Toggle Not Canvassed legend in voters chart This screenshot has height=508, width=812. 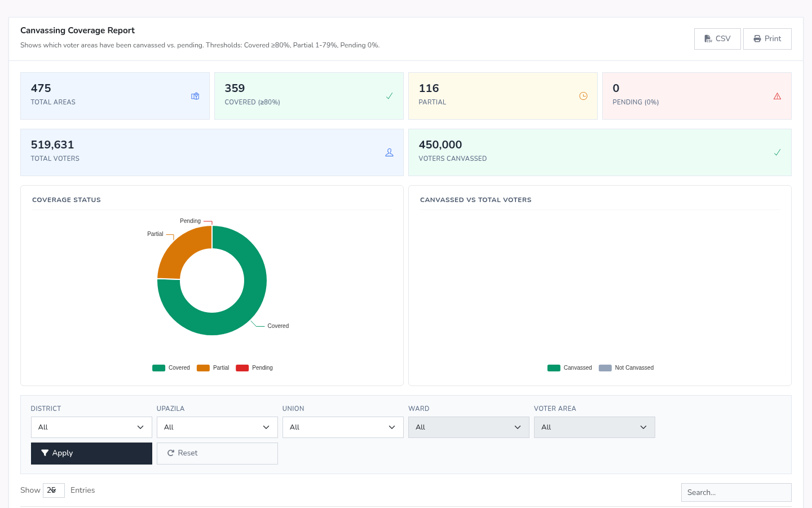click(626, 367)
